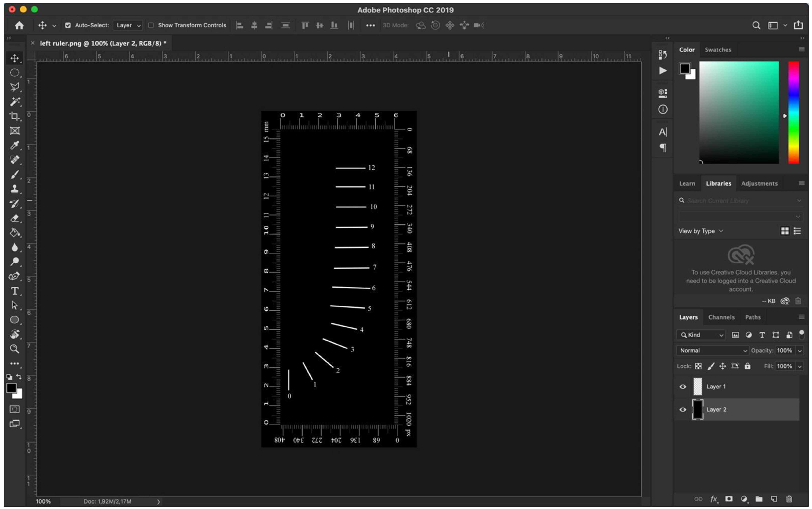Image resolution: width=812 pixels, height=509 pixels.
Task: Open the Normal blend mode dropdown
Action: pyautogui.click(x=712, y=350)
